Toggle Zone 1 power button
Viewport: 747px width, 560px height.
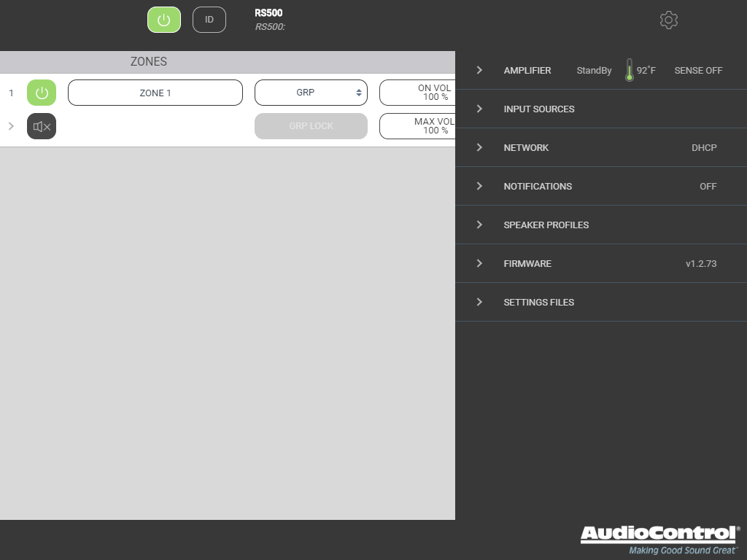(x=42, y=93)
